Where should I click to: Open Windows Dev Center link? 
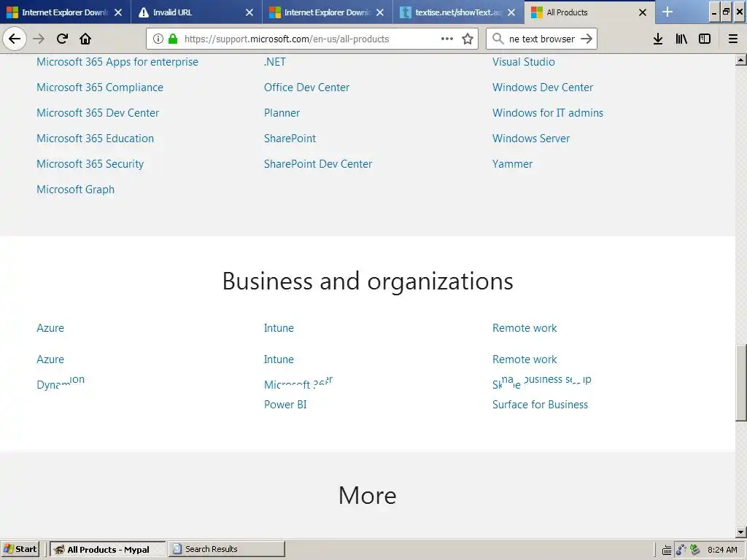[543, 87]
